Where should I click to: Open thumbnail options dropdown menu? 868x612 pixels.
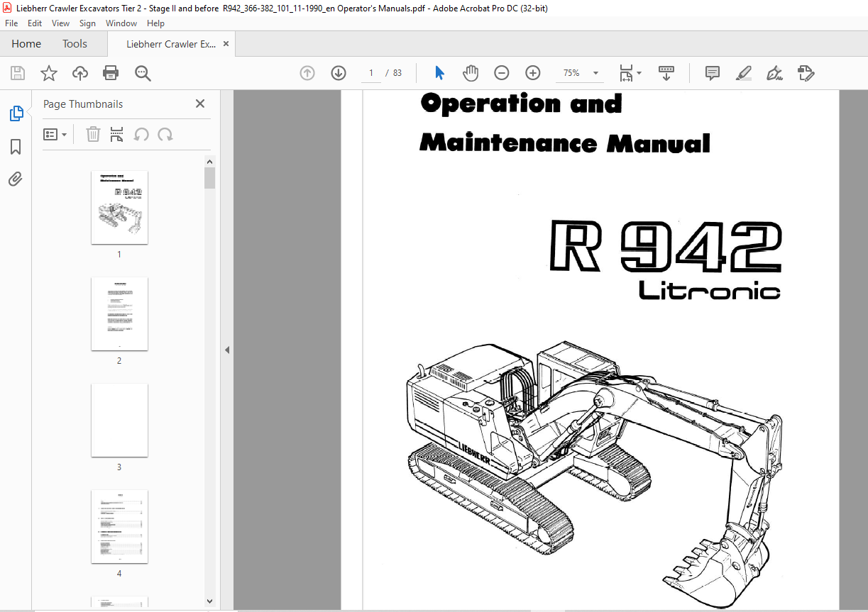click(x=55, y=134)
